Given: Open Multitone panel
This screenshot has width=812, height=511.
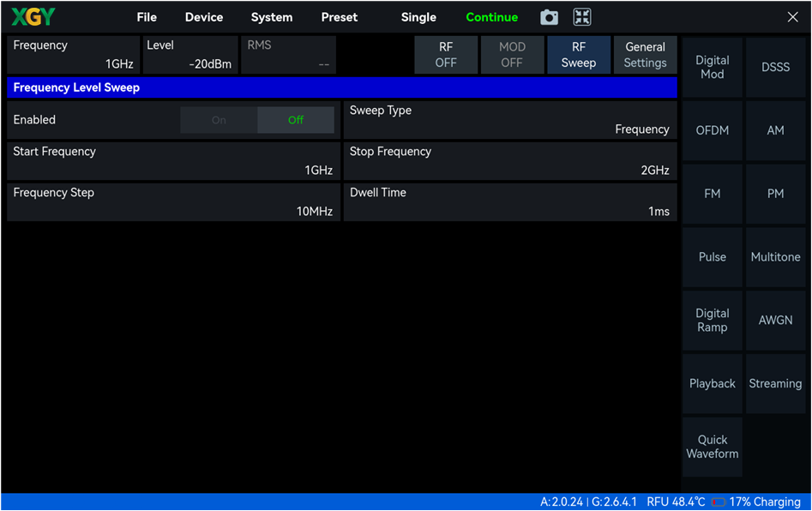Looking at the screenshot, I should [x=775, y=257].
